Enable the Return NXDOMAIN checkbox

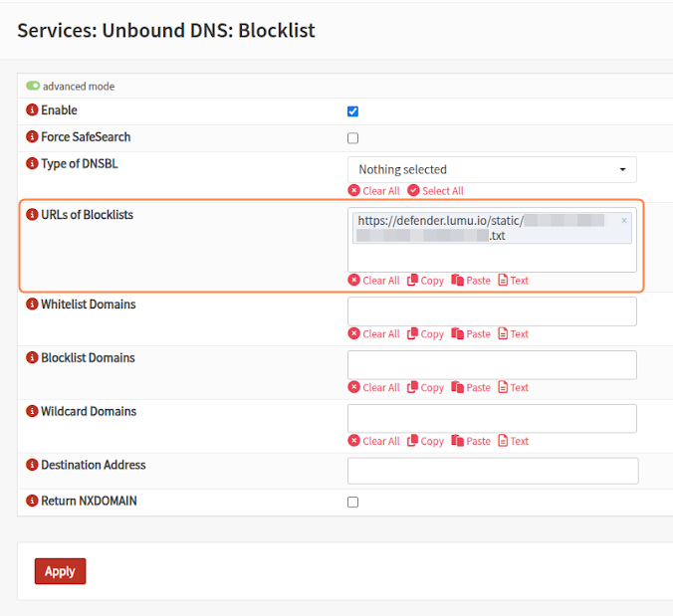click(352, 503)
